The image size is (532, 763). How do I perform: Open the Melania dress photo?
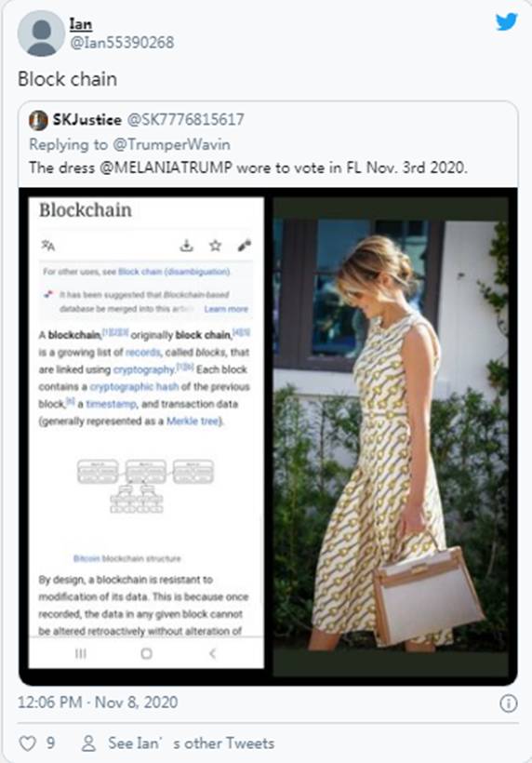click(391, 434)
